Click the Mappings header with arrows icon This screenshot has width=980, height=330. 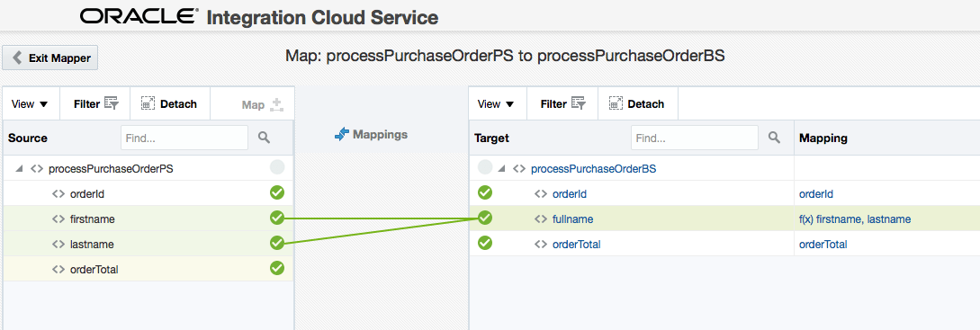pyautogui.click(x=372, y=134)
